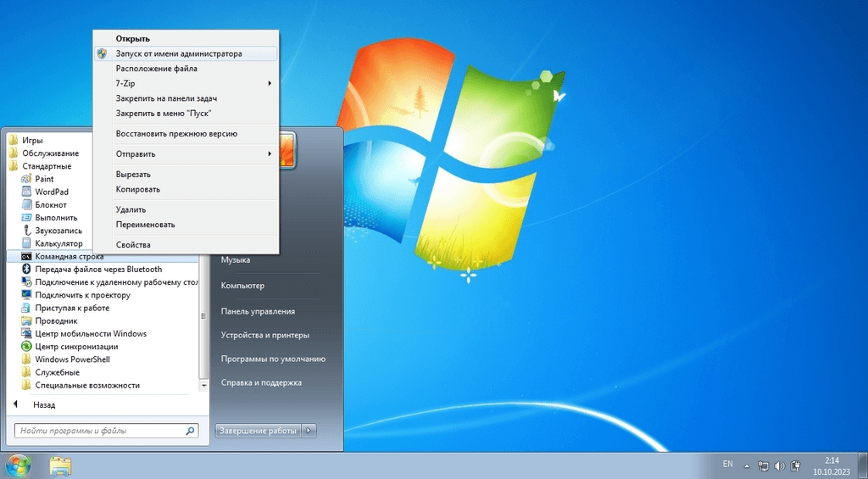The width and height of the screenshot is (868, 479).
Task: Click the Калькулятор icon
Action: point(26,243)
